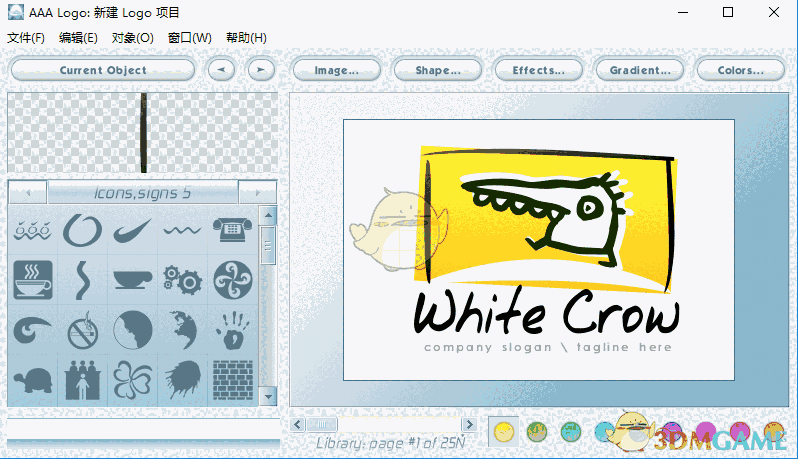Click the library page slider thumb
Viewport: 798px width, 459px height.
tap(322, 424)
